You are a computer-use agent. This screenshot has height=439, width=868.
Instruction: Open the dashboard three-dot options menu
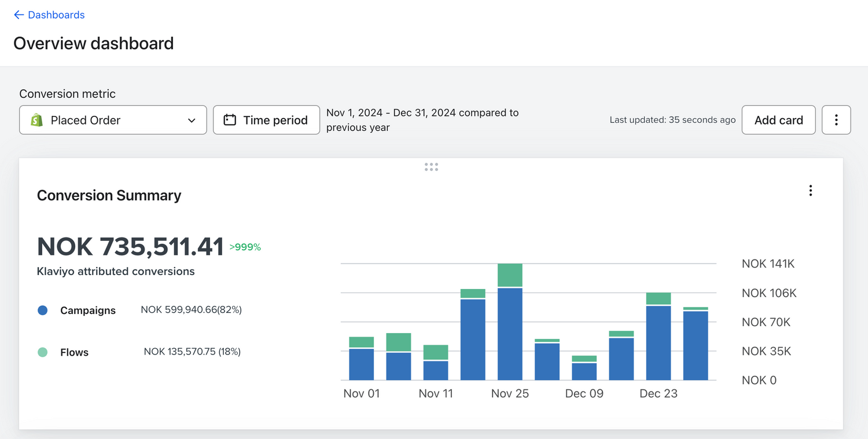[836, 120]
